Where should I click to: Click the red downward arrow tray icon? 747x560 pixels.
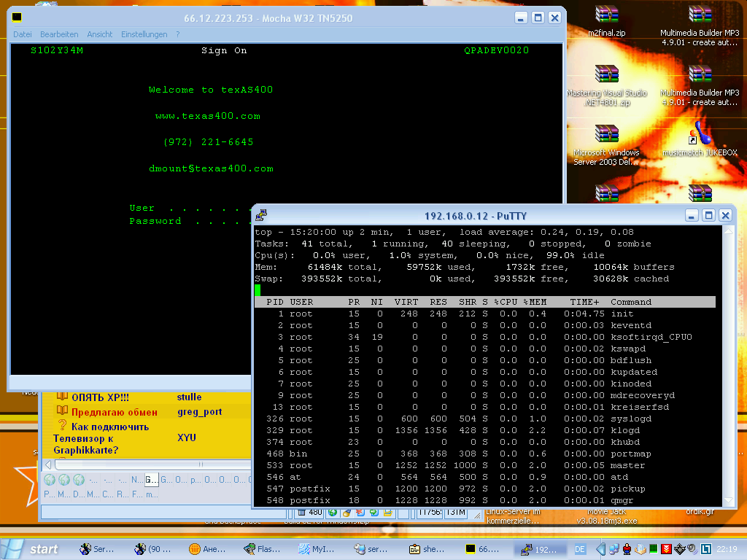click(x=667, y=549)
